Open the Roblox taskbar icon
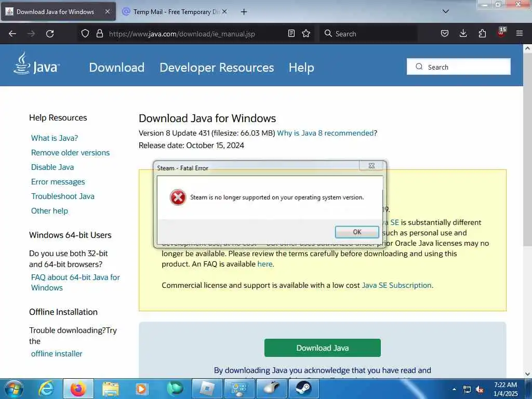 coord(207,389)
